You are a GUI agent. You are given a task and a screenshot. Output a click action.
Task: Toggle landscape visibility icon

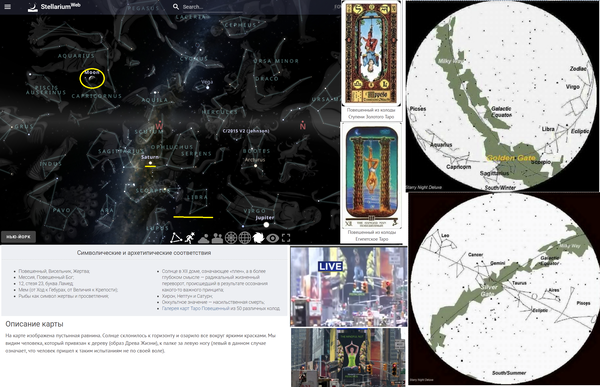click(217, 238)
